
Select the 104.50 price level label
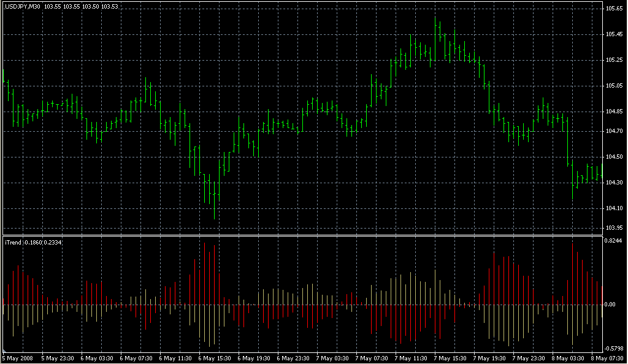click(x=615, y=157)
